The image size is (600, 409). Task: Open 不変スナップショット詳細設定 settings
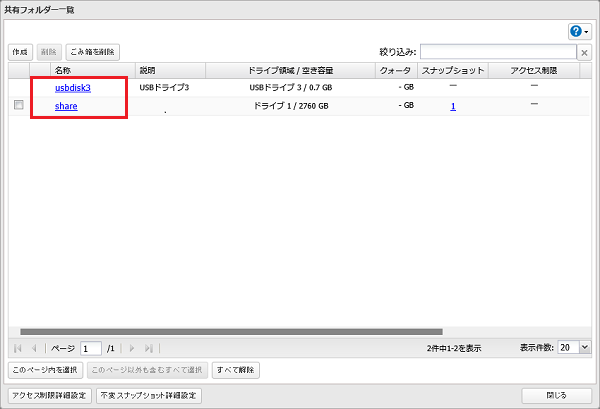tap(149, 395)
